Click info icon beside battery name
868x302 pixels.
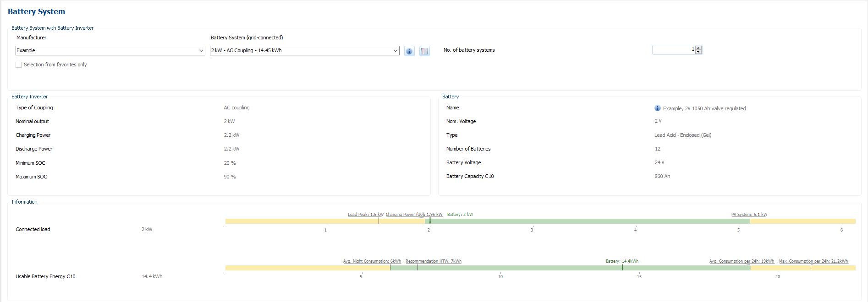[x=657, y=108]
